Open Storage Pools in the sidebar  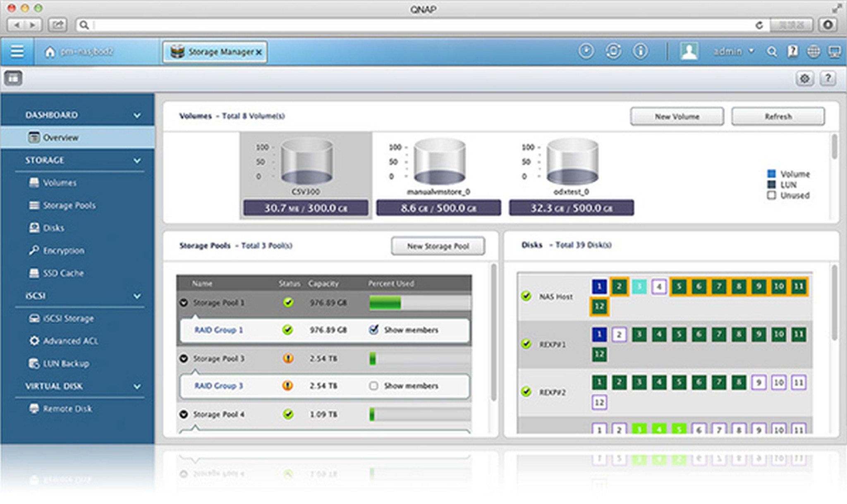click(x=69, y=205)
